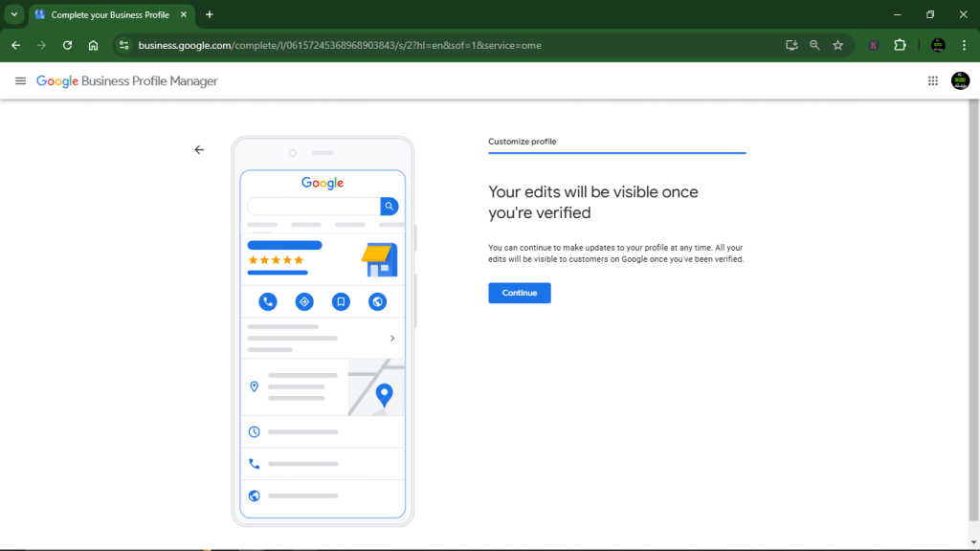Reload the current page

[67, 44]
